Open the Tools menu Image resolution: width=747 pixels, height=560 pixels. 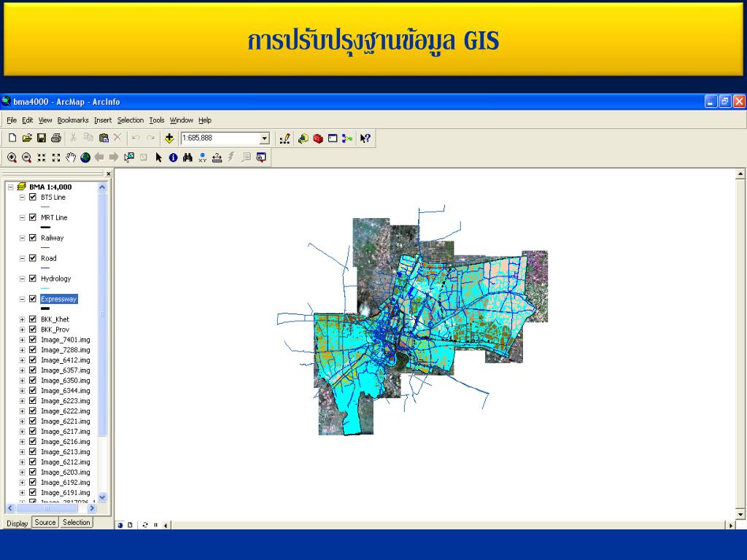pyautogui.click(x=157, y=120)
